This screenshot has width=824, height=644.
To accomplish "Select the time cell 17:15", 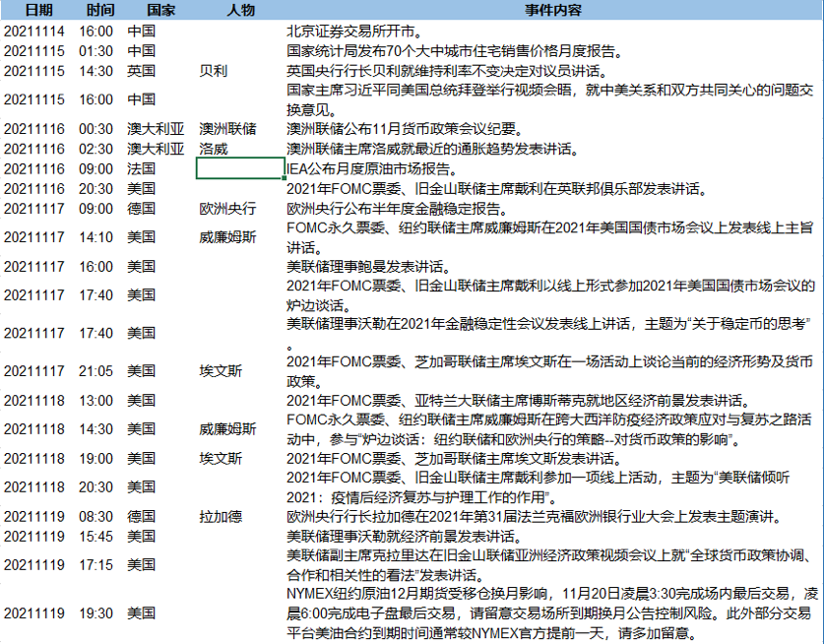I will tap(96, 564).
